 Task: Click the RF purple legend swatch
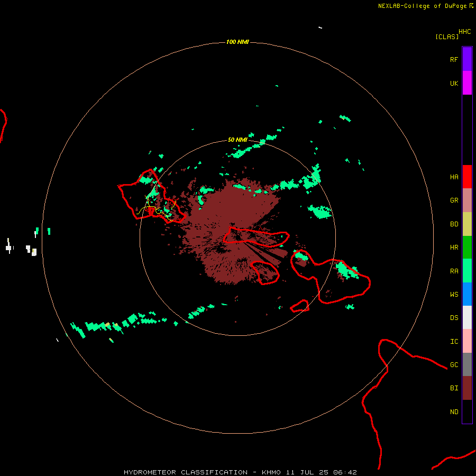pyautogui.click(x=467, y=59)
